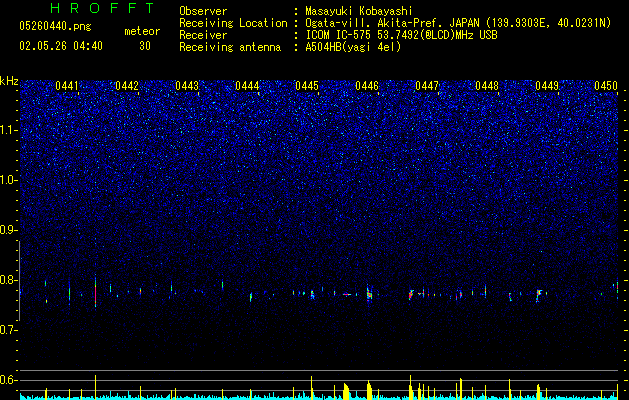Image resolution: width=629 pixels, height=400 pixels.
Task: Click the 0.8 kHz axis label
Action: pyautogui.click(x=8, y=280)
